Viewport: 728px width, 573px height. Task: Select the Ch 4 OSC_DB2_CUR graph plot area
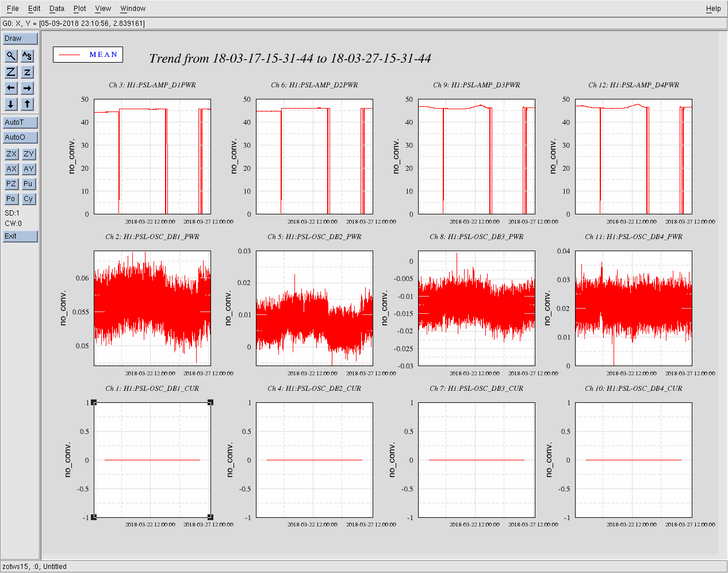315,460
